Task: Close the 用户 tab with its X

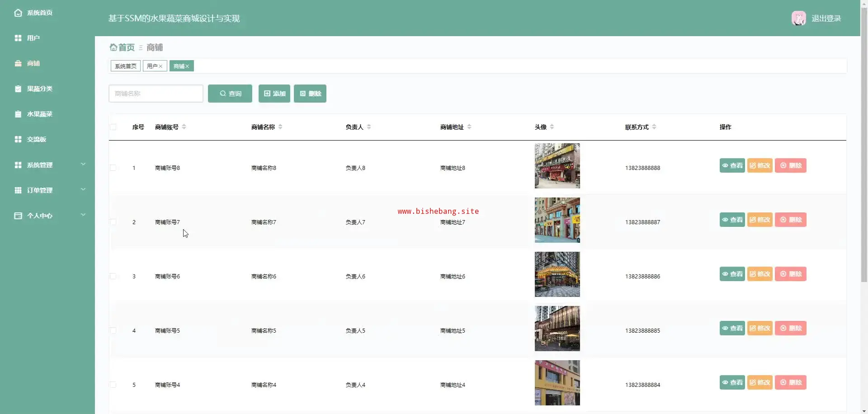Action: [x=160, y=66]
